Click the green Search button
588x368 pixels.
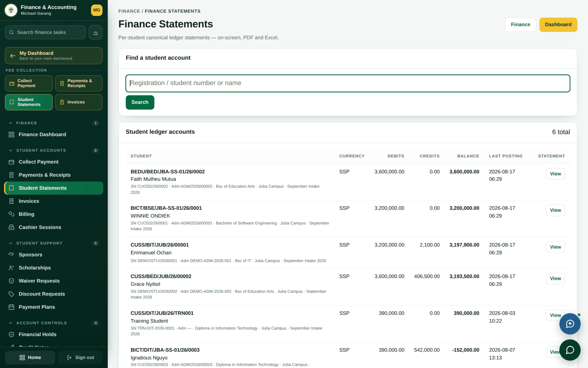pyautogui.click(x=140, y=102)
